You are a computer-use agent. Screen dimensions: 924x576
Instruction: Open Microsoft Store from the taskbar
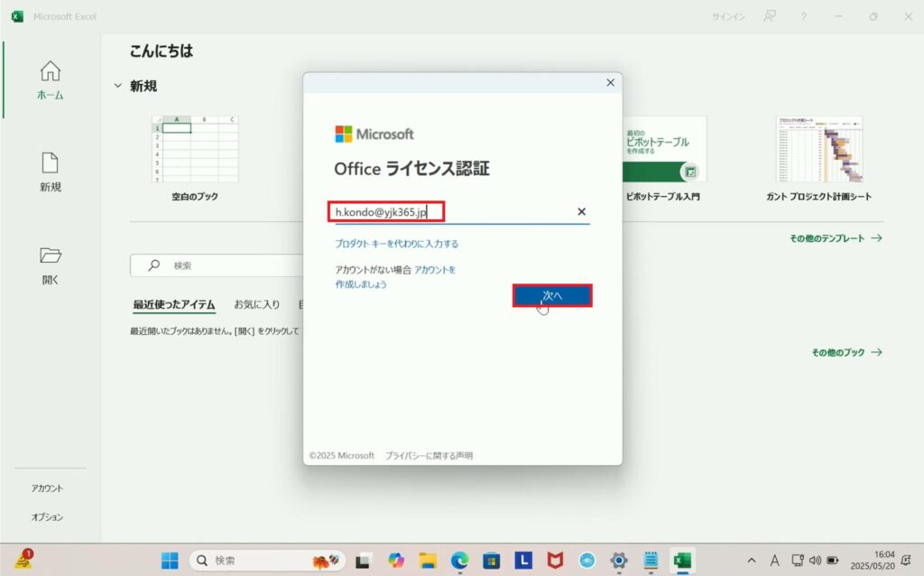[x=492, y=560]
